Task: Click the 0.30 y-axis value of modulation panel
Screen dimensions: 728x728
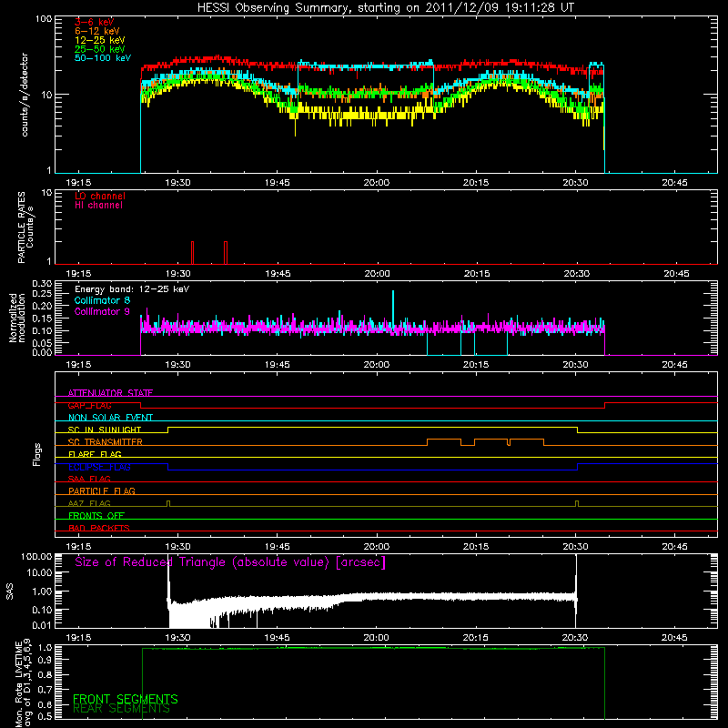Action: 42,284
